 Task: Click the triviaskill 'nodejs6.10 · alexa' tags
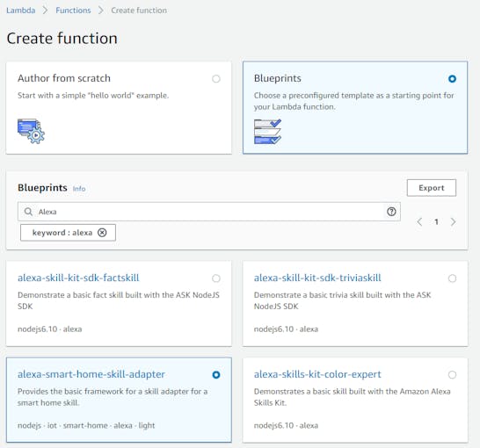tap(286, 329)
